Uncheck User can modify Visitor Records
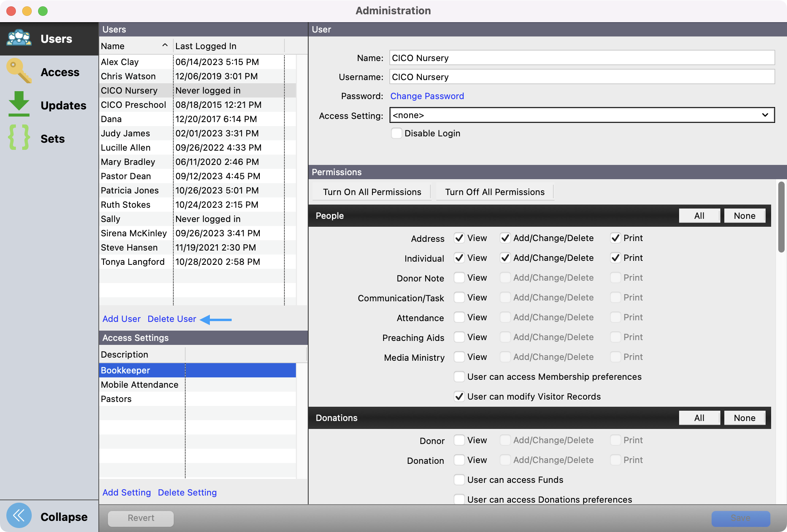 (x=459, y=396)
